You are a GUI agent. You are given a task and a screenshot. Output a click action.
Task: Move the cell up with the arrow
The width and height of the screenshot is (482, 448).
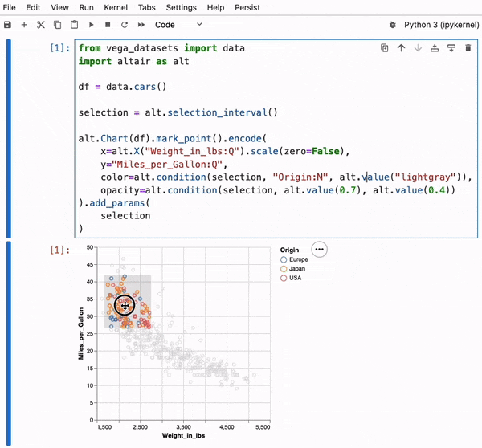401,48
